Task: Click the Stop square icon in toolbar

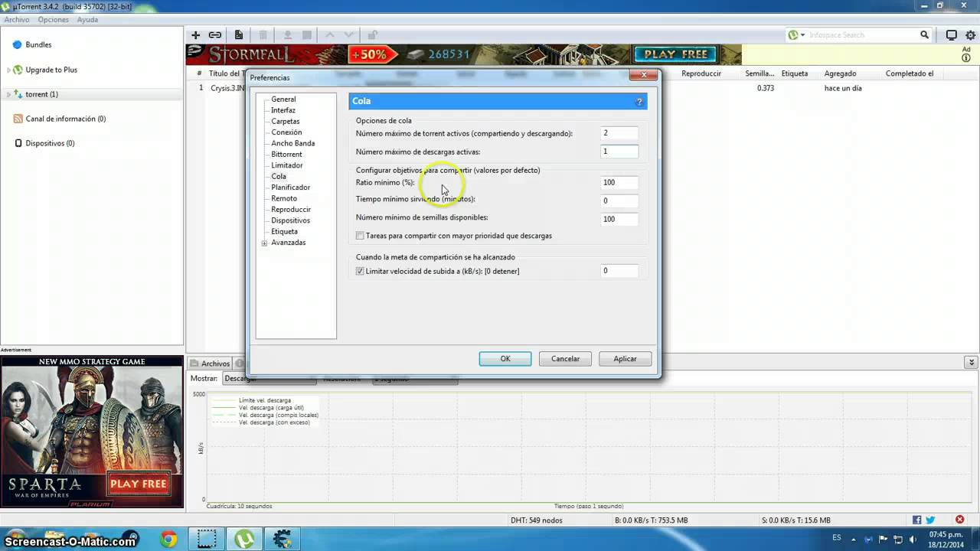Action: (306, 35)
